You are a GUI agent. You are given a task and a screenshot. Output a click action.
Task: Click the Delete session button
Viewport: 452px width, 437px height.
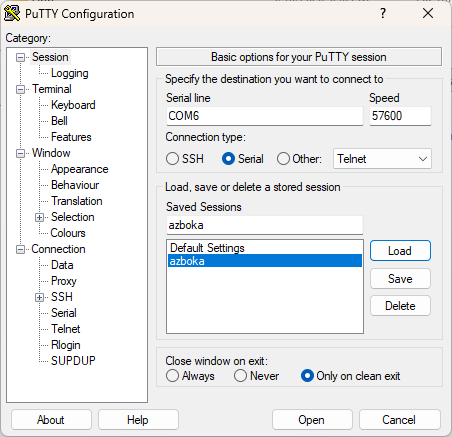point(400,306)
